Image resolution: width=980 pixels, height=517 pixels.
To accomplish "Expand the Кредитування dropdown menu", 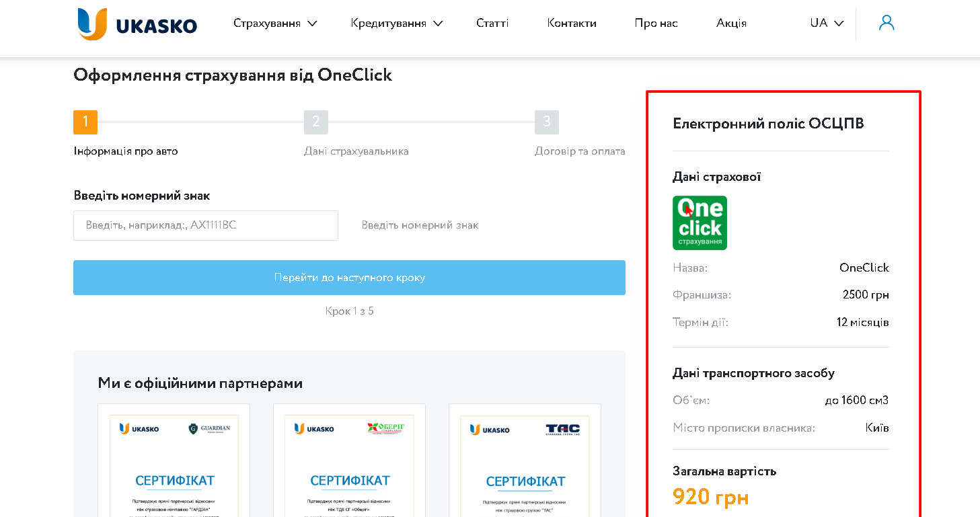I will [397, 24].
